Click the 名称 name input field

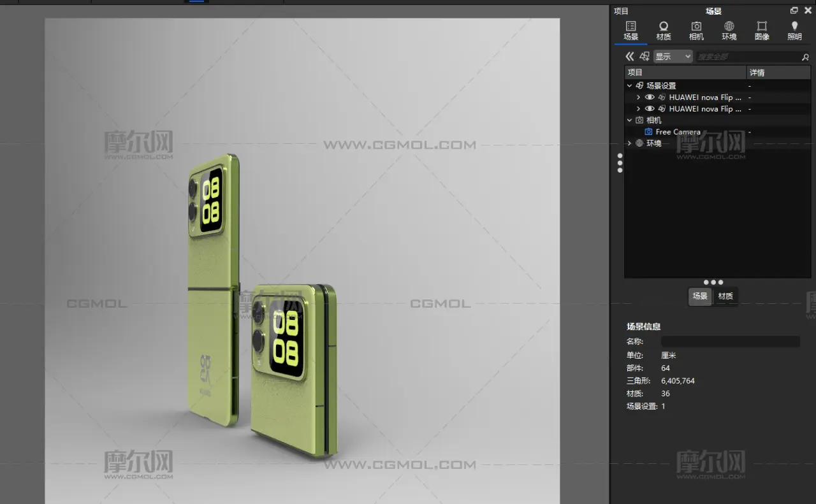pyautogui.click(x=730, y=342)
